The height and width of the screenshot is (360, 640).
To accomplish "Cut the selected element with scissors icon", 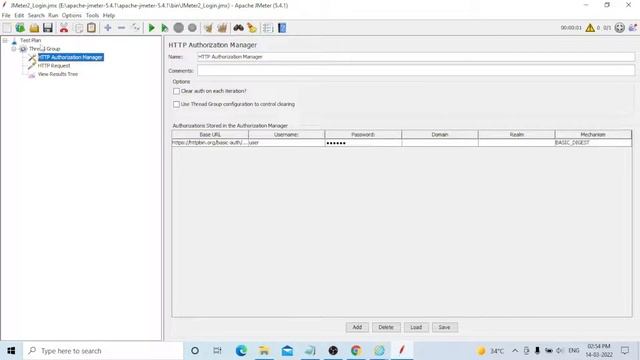I will tap(64, 28).
